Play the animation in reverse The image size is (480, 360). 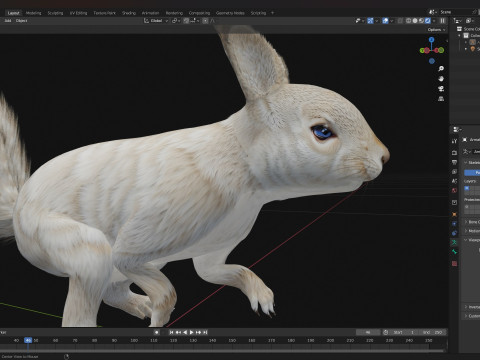[185, 332]
